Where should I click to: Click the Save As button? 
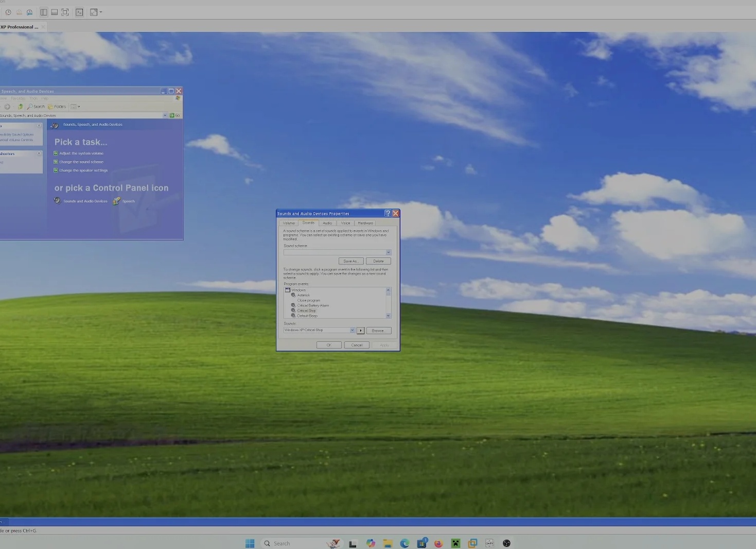coord(350,261)
